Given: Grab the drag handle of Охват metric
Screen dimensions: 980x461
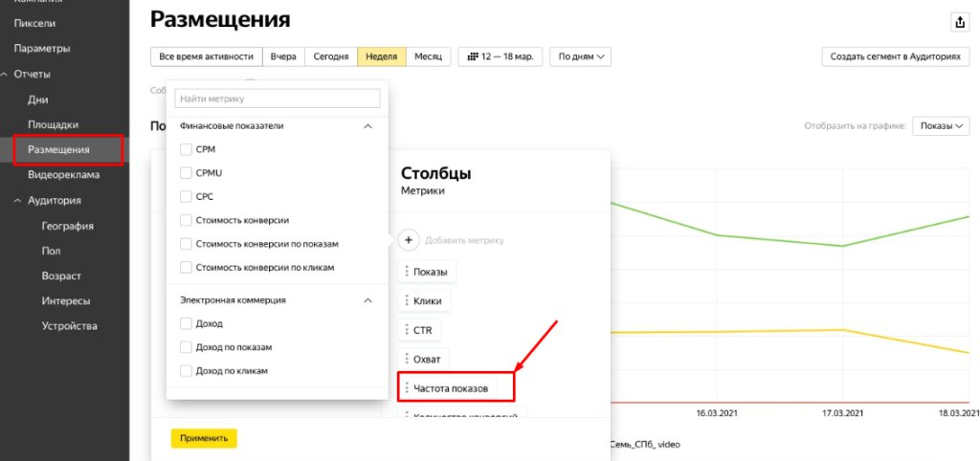Looking at the screenshot, I should (406, 360).
